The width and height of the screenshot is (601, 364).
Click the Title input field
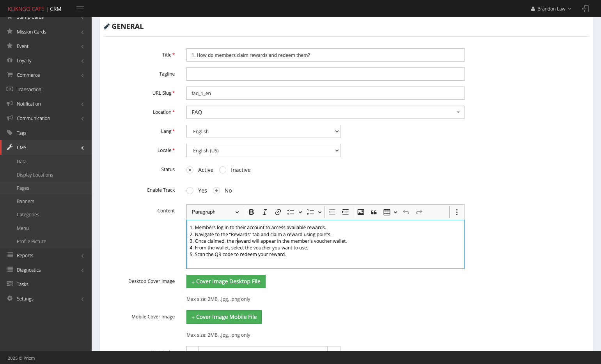pos(325,55)
